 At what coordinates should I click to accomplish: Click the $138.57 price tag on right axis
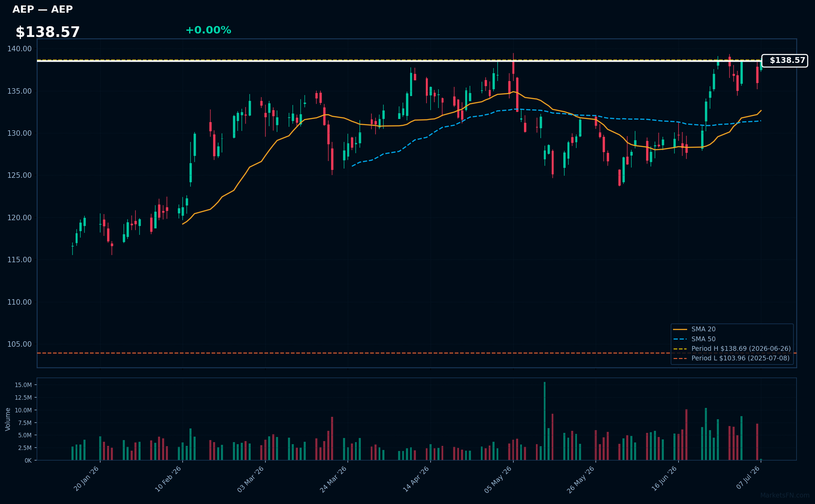[785, 61]
